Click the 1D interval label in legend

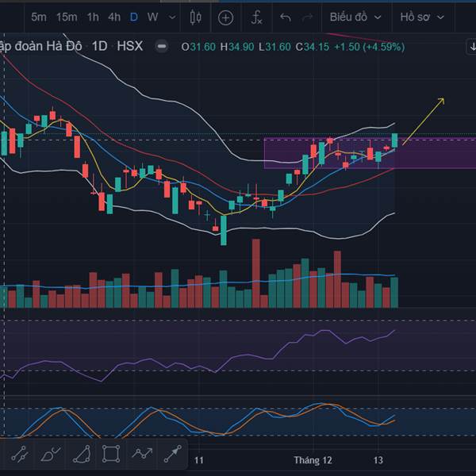pos(100,47)
